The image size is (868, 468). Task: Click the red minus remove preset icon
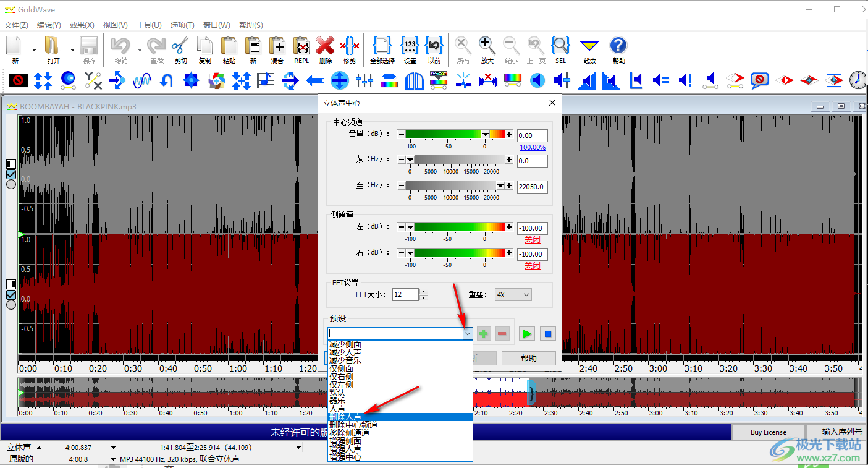pyautogui.click(x=502, y=334)
